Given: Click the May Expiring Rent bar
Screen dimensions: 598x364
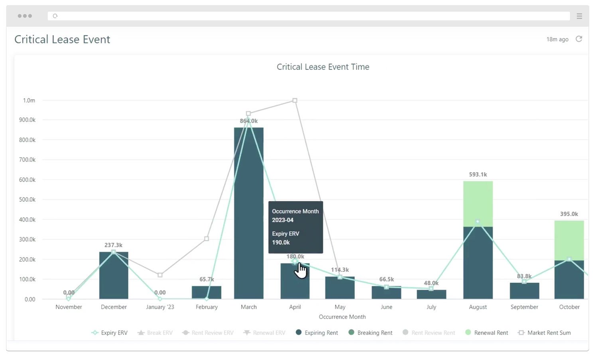Looking at the screenshot, I should [340, 288].
